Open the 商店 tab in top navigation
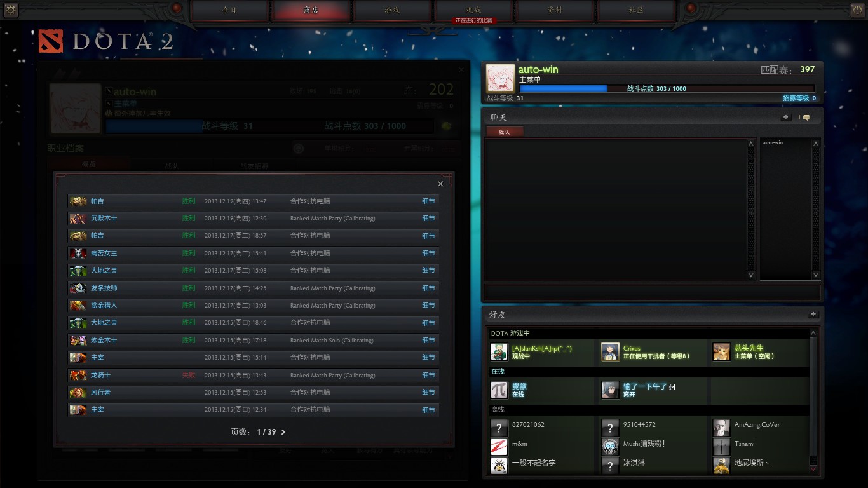 coord(311,10)
